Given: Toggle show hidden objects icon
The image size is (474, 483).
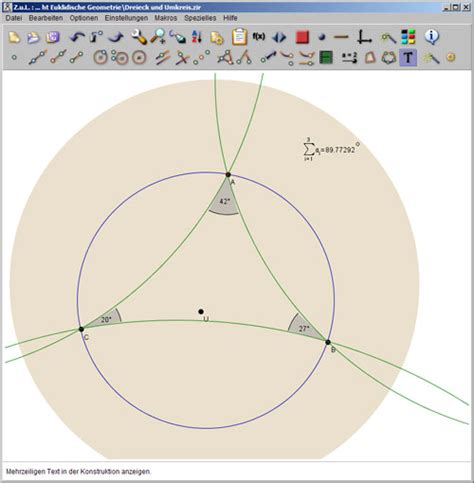Looking at the screenshot, I should pos(388,38).
